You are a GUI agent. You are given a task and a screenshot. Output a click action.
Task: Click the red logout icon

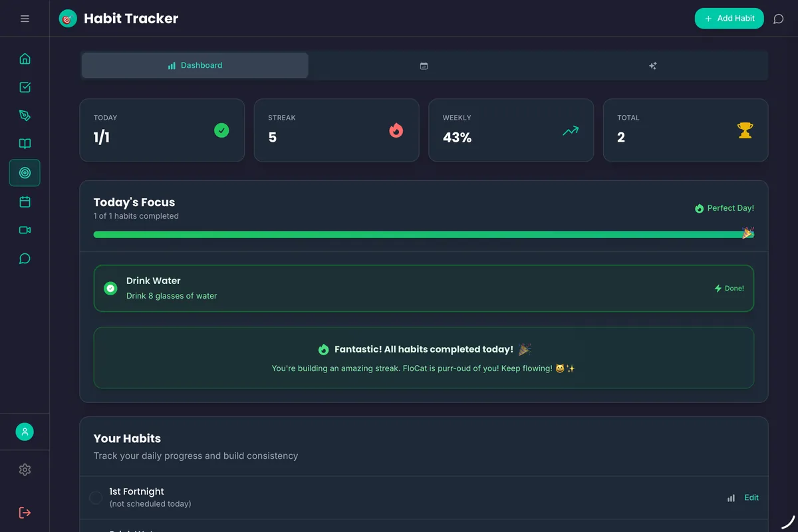(25, 513)
